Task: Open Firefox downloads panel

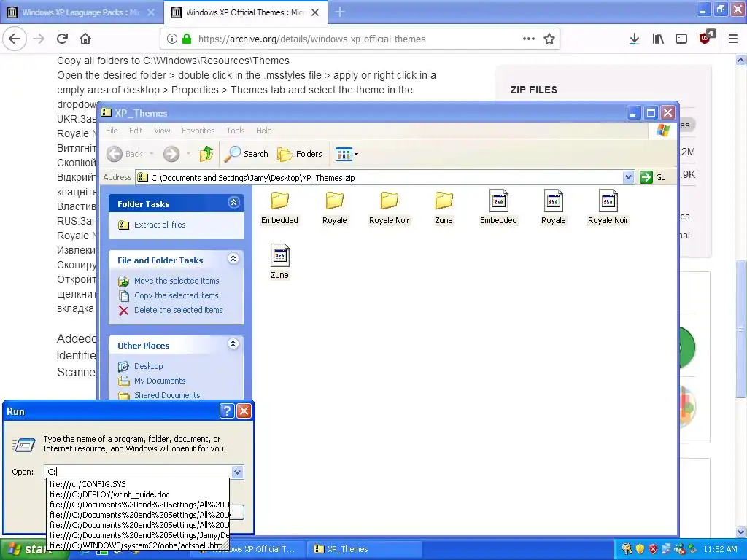Action: click(x=634, y=39)
